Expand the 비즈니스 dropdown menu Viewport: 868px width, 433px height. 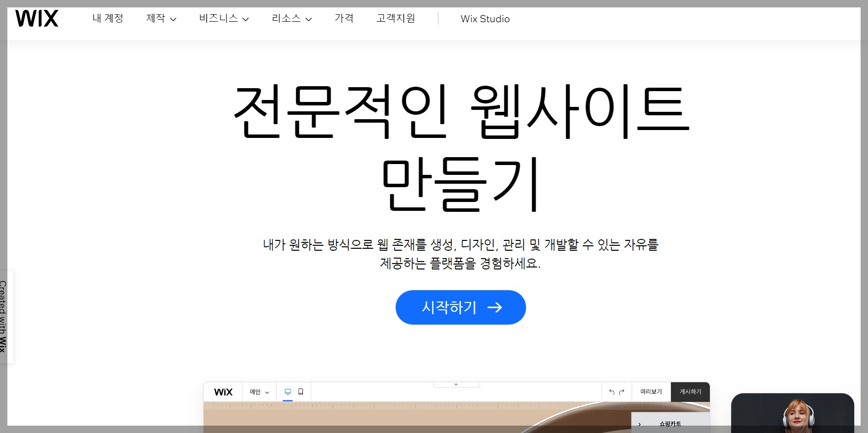224,19
